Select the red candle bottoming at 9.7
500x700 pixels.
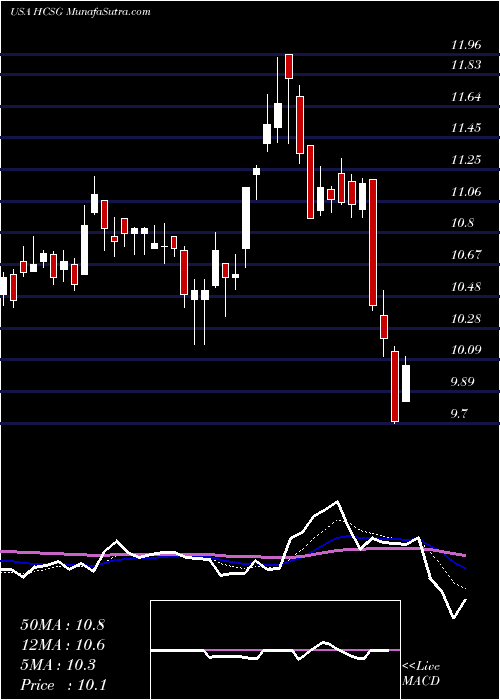pos(395,387)
